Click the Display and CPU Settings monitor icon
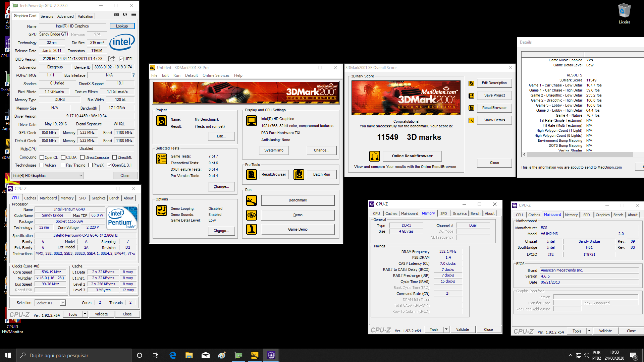Image resolution: width=644 pixels, height=362 pixels. 252,121
